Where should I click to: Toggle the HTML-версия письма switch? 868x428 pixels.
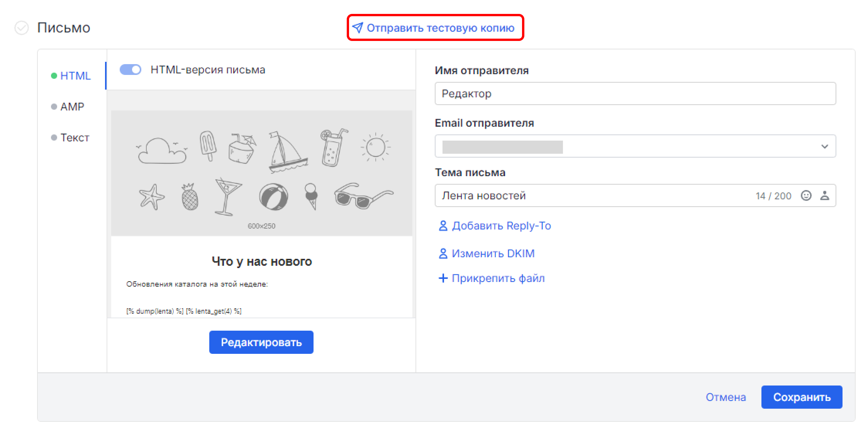tap(130, 70)
